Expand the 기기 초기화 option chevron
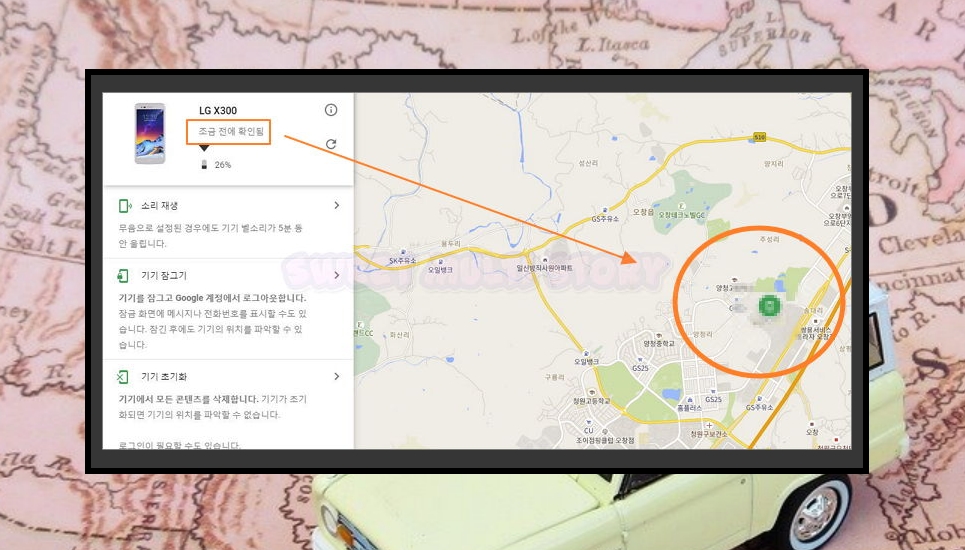This screenshot has width=965, height=550. pyautogui.click(x=337, y=377)
